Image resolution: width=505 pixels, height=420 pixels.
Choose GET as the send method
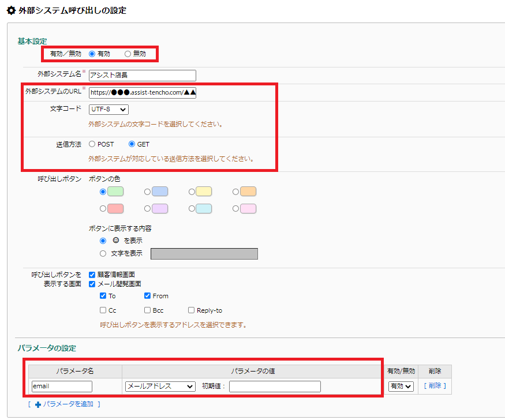[x=132, y=144]
